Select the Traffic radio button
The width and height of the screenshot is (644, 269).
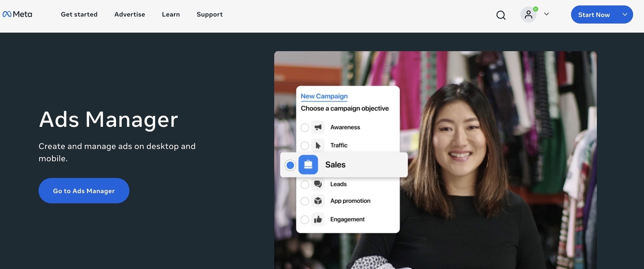click(305, 145)
